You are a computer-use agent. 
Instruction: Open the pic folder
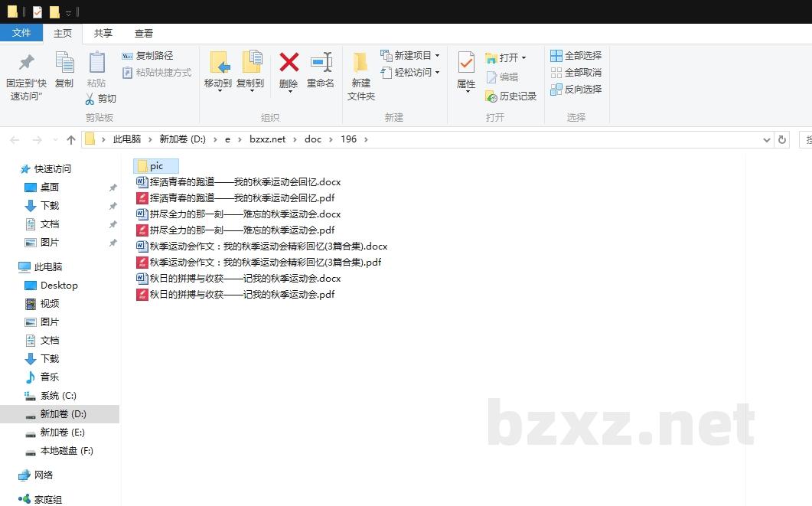[x=155, y=165]
